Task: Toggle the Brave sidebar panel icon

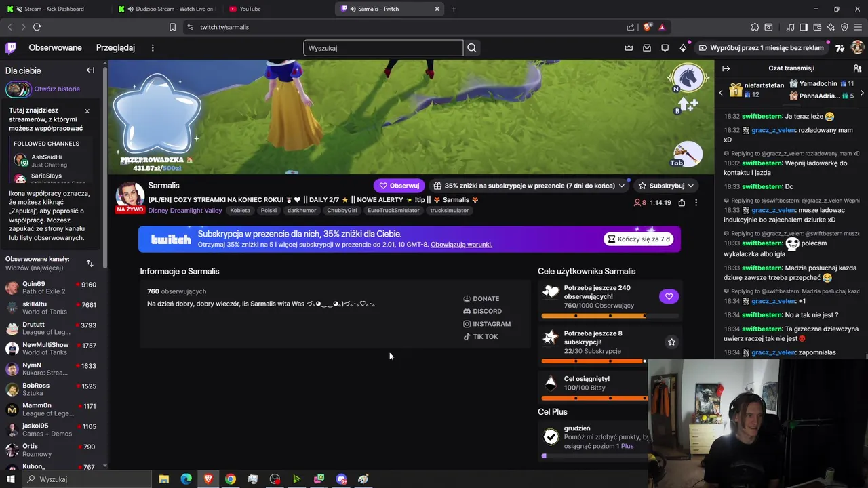Action: click(x=804, y=27)
